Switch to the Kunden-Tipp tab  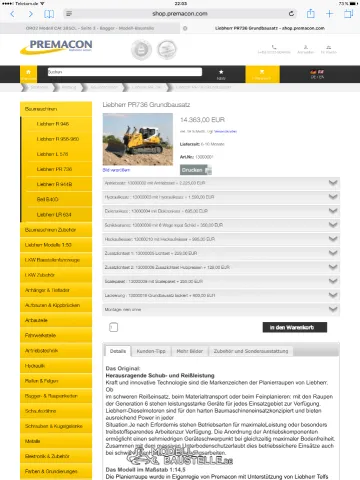151,351
